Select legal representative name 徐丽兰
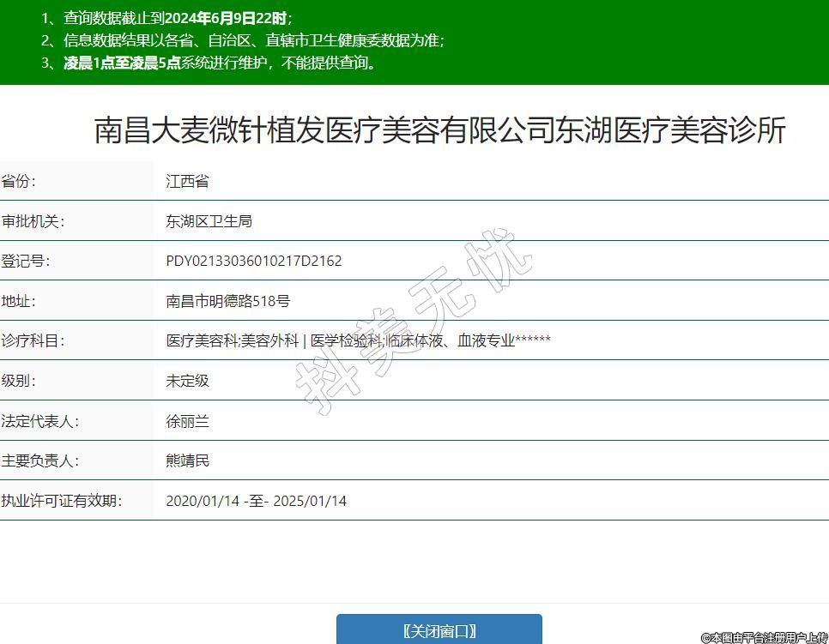Screen dimensions: 829x644 coord(187,421)
